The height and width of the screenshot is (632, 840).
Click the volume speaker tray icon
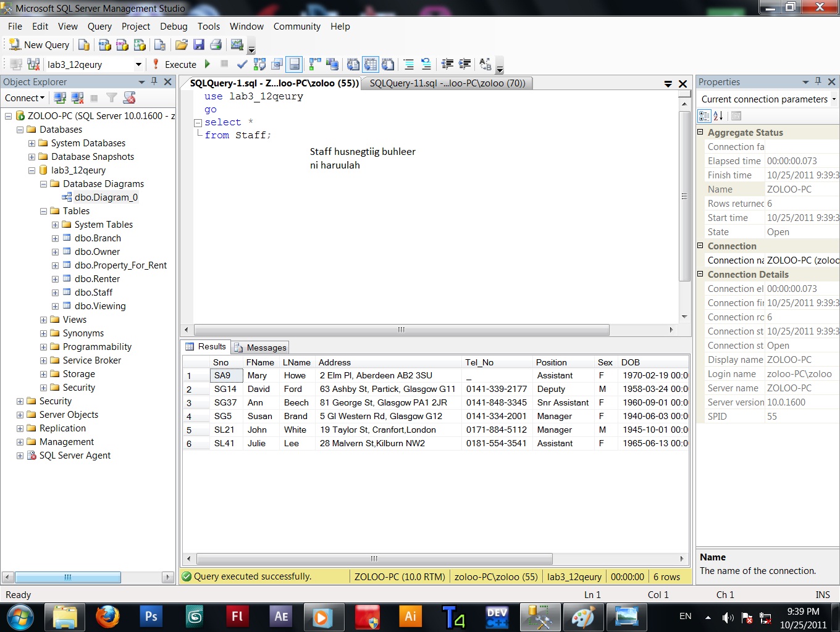tap(728, 617)
